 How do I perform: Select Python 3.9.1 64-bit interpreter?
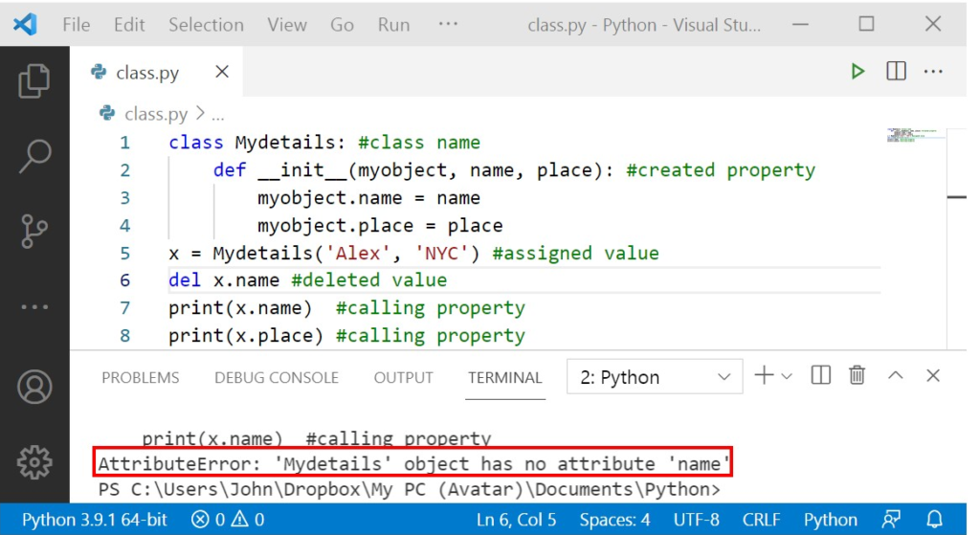coord(95,520)
